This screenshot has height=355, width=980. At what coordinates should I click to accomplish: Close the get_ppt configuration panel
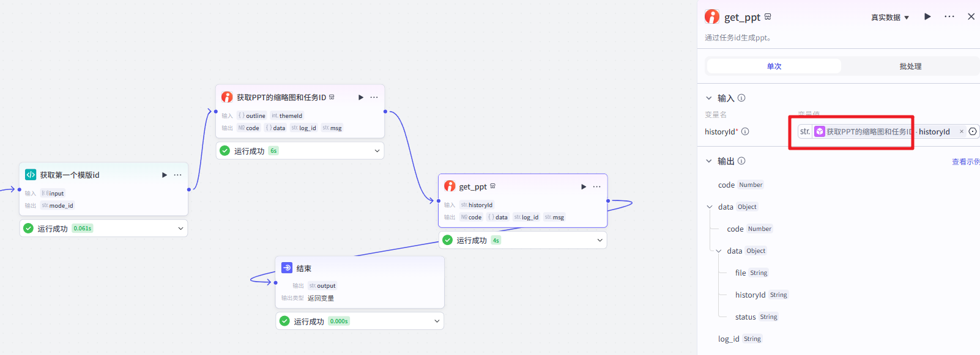pyautogui.click(x=971, y=16)
